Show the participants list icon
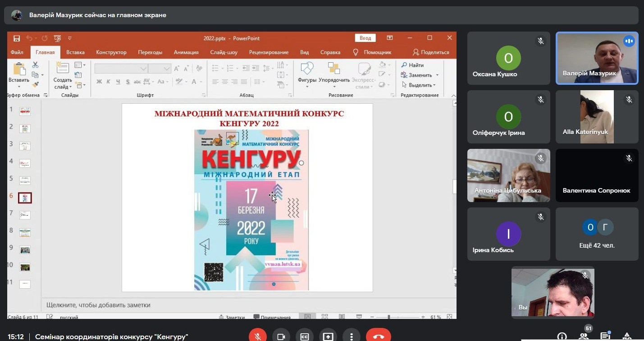 pos(584,336)
